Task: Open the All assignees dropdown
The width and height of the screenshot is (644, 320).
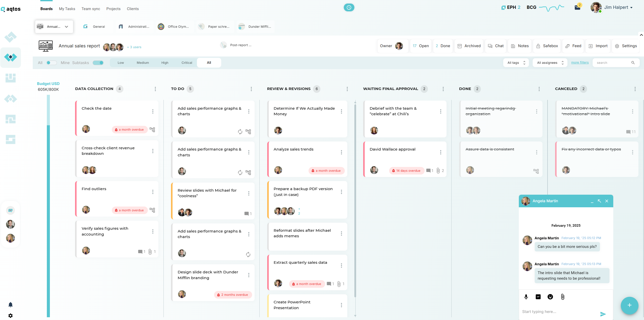Action: 550,63
